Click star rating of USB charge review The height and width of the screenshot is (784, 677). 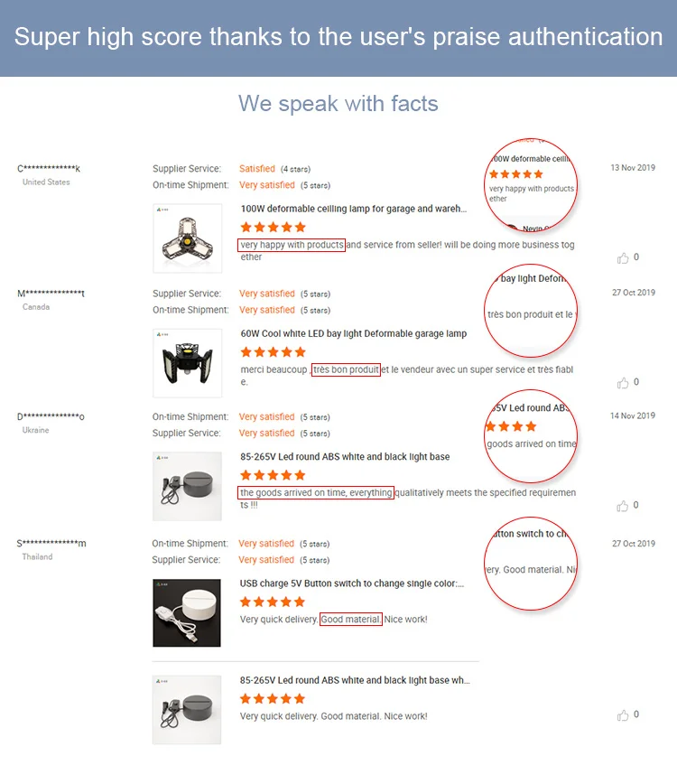click(x=273, y=602)
